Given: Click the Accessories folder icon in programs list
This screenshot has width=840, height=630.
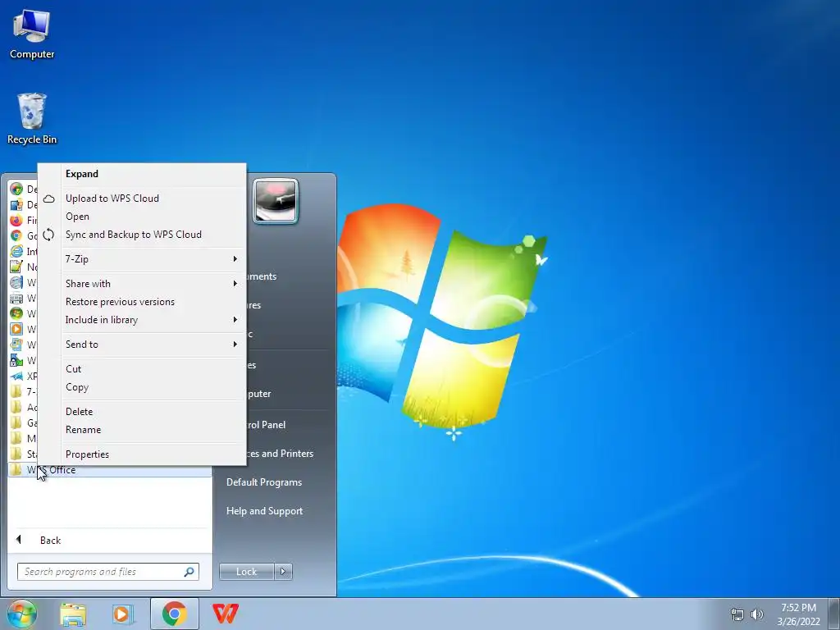Looking at the screenshot, I should (16, 407).
